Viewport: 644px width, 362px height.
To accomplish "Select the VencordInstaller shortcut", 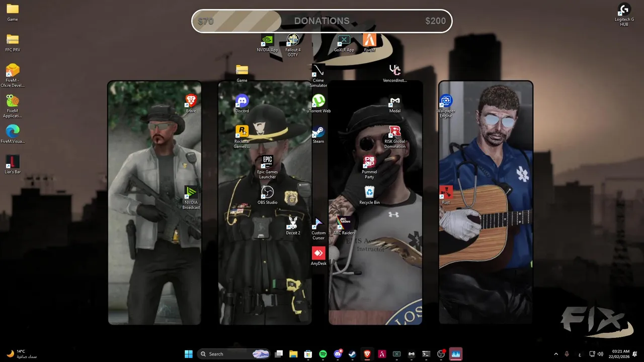I will 395,73.
